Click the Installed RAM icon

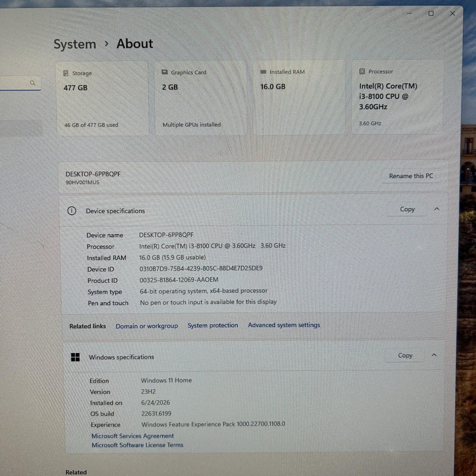[263, 72]
